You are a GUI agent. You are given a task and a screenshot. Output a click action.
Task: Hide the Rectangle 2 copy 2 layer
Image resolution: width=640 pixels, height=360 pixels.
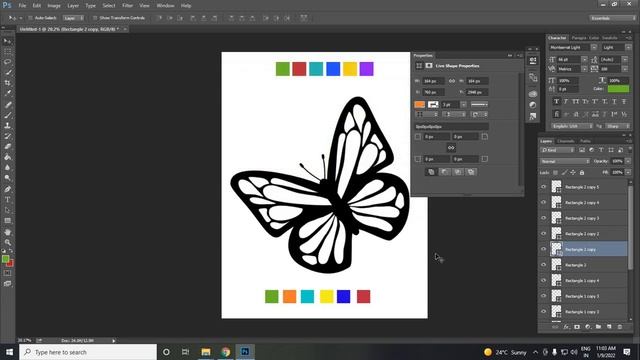(543, 233)
